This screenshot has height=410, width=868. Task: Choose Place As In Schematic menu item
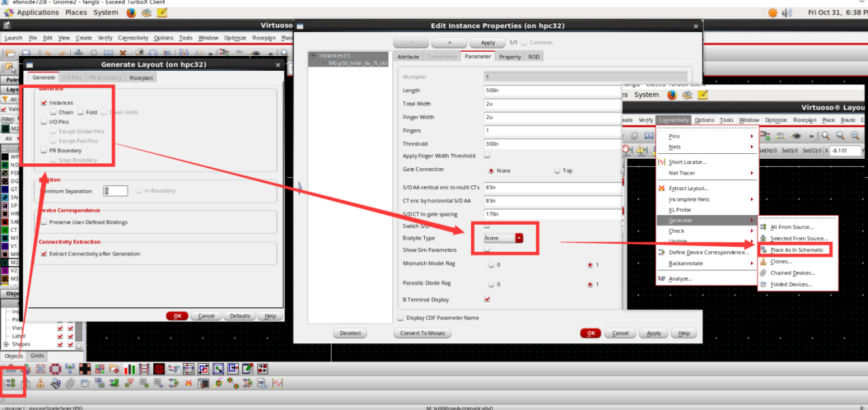(797, 250)
